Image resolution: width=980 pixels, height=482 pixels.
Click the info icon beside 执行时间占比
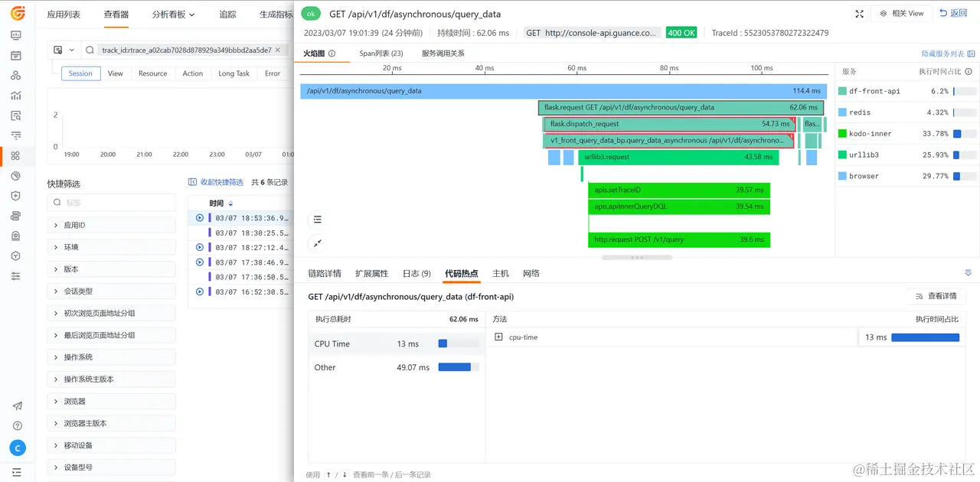click(x=968, y=71)
